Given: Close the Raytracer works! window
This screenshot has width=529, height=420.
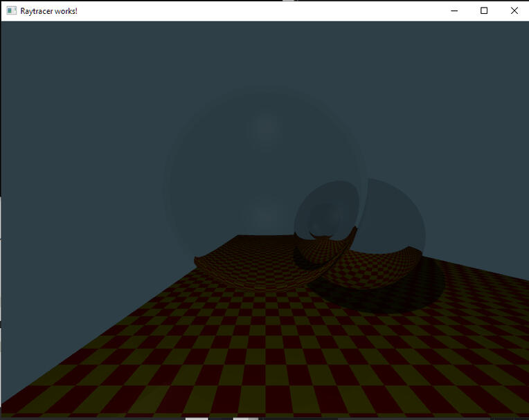Looking at the screenshot, I should tap(514, 11).
